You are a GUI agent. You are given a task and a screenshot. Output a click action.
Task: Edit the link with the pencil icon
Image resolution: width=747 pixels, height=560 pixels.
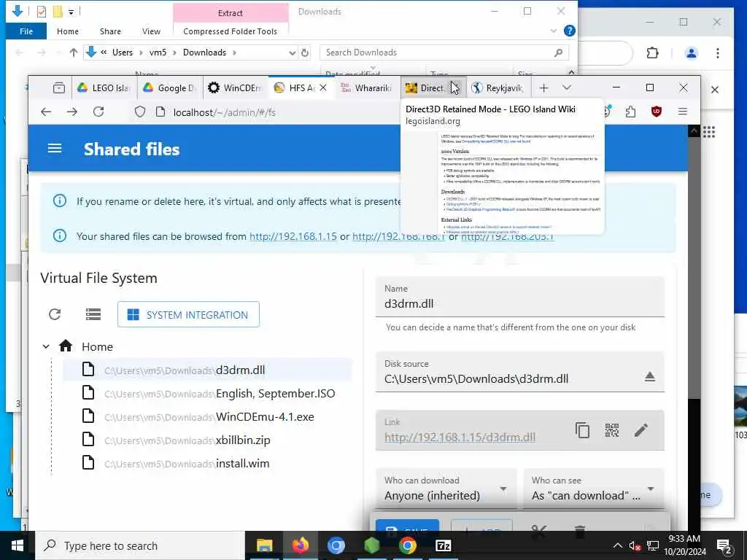pos(641,430)
